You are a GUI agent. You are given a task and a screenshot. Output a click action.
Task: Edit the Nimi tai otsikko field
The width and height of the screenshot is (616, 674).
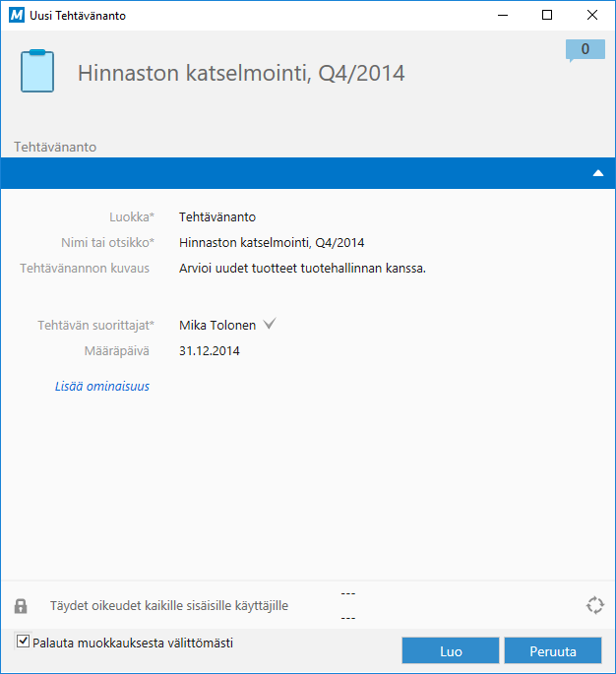click(272, 243)
